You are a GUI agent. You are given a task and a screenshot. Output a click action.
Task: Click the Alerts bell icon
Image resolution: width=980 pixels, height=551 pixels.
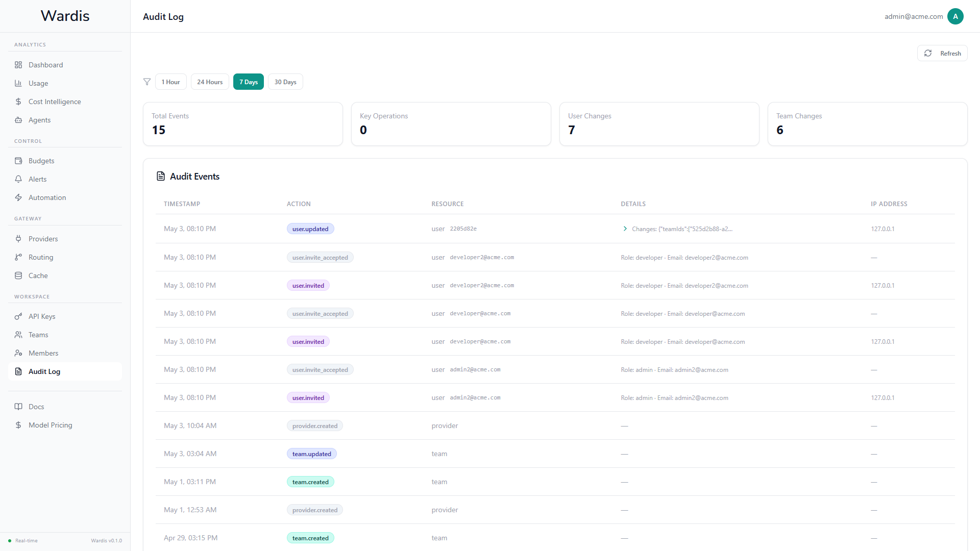pos(18,179)
